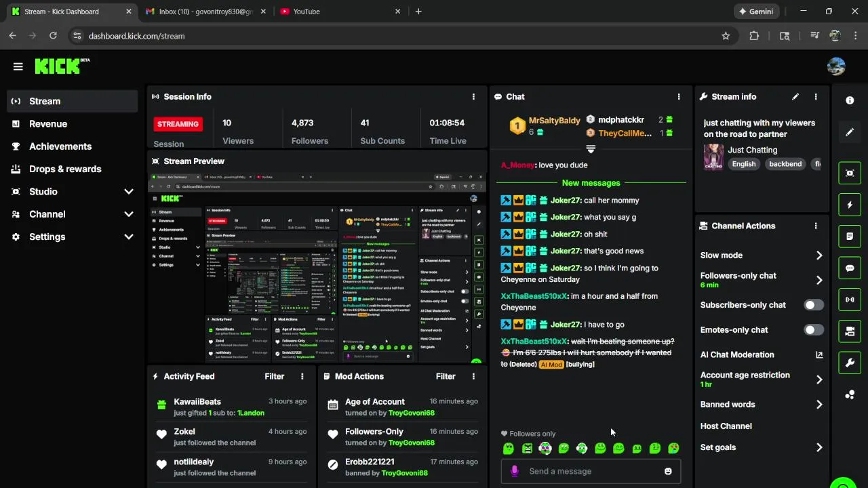Open the hamburger menu next to Kick logo

[18, 66]
